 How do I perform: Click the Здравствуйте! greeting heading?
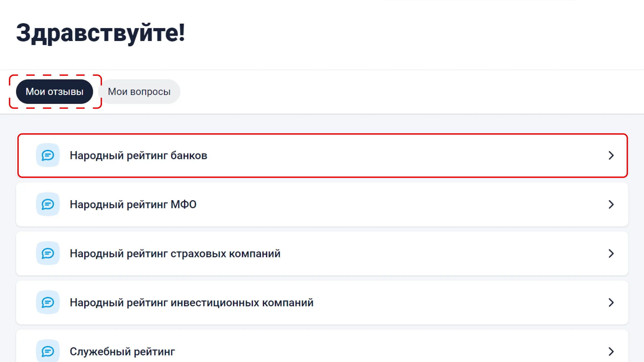click(x=100, y=33)
